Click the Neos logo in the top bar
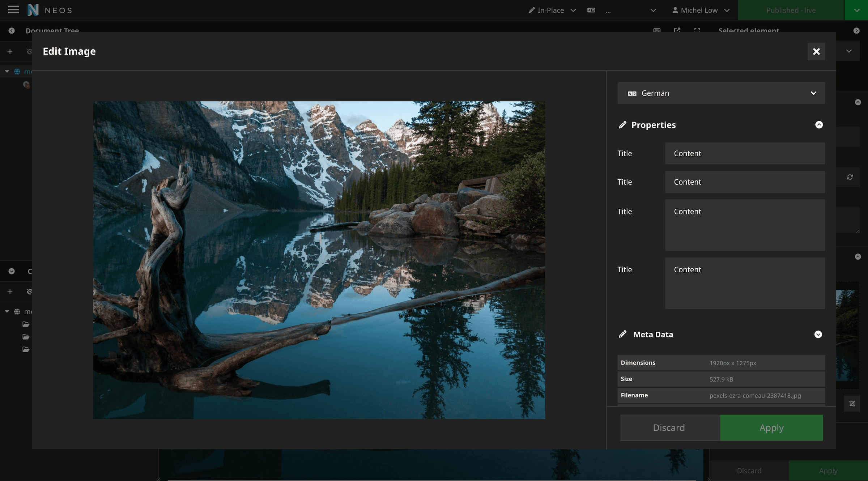Image resolution: width=868 pixels, height=481 pixels. 33,10
